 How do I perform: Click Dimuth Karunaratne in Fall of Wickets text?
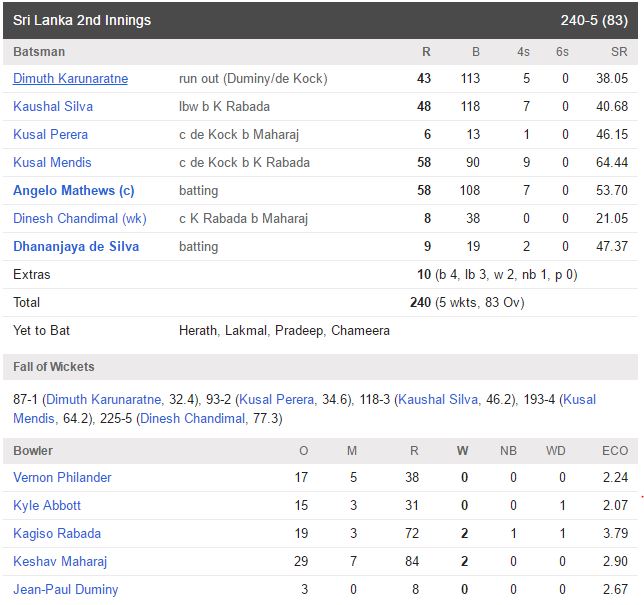coord(104,400)
